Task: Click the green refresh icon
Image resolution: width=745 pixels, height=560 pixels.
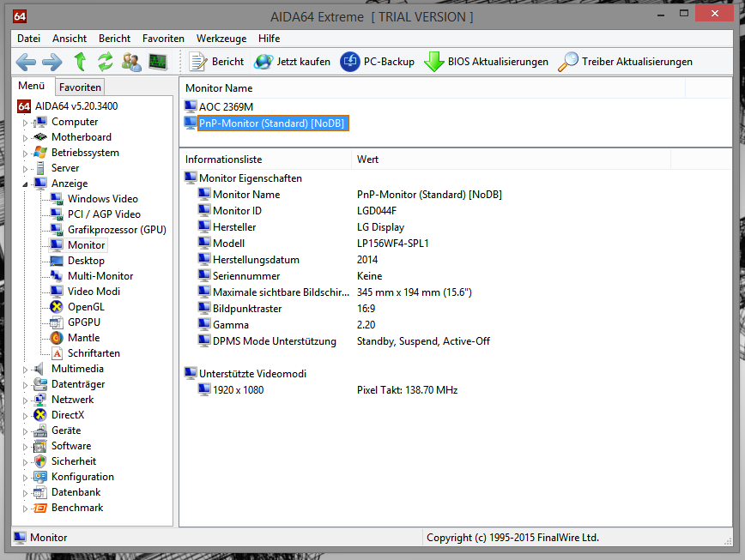Action: 106,62
